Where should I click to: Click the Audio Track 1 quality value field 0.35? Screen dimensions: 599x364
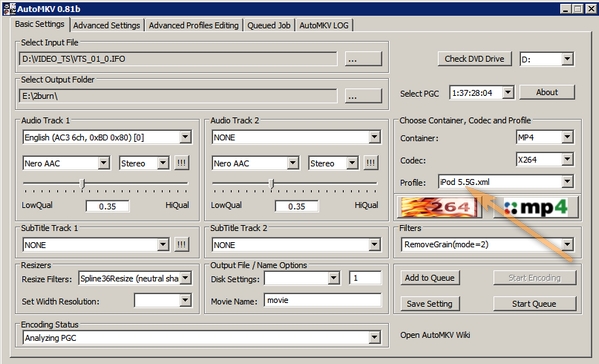pos(107,206)
